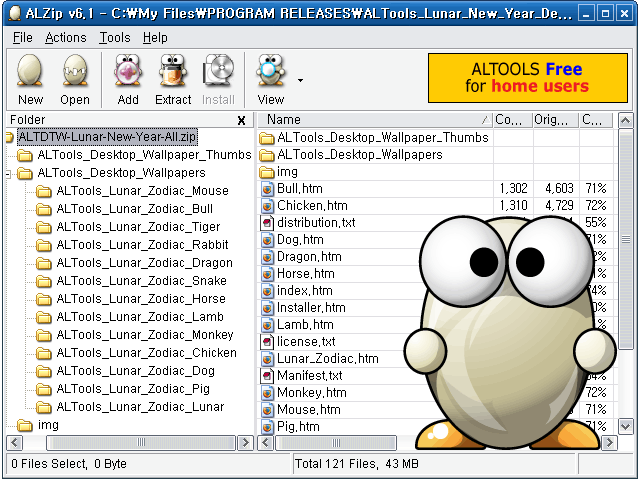Image resolution: width=640 pixels, height=480 pixels.
Task: Click the license.txt file icon
Action: [x=267, y=342]
